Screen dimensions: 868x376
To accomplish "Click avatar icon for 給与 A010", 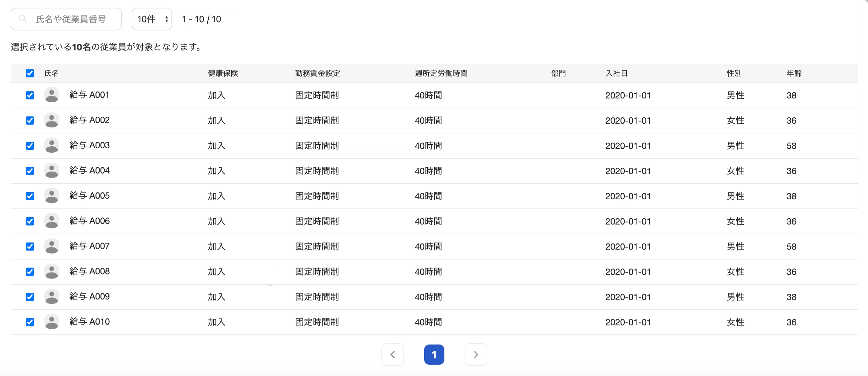I will [52, 322].
